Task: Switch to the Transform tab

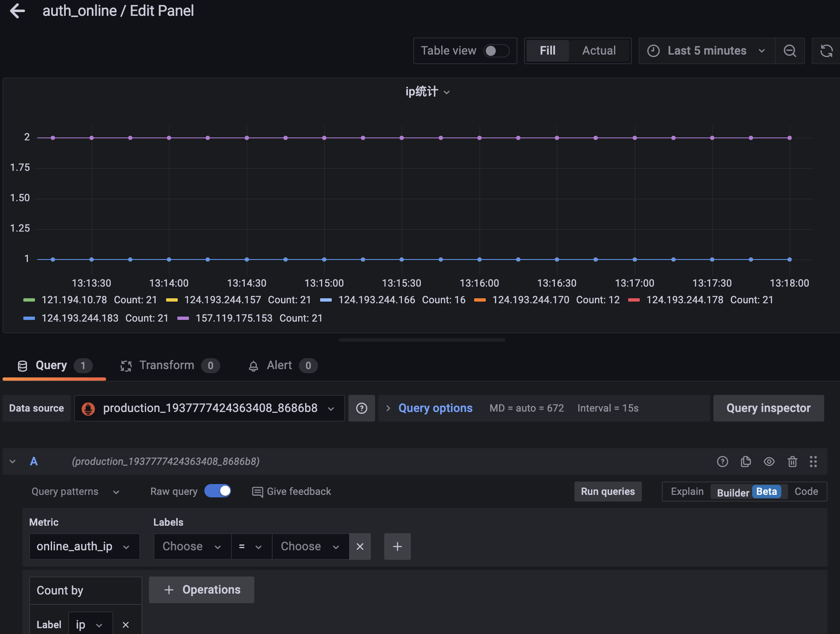Action: tap(167, 365)
